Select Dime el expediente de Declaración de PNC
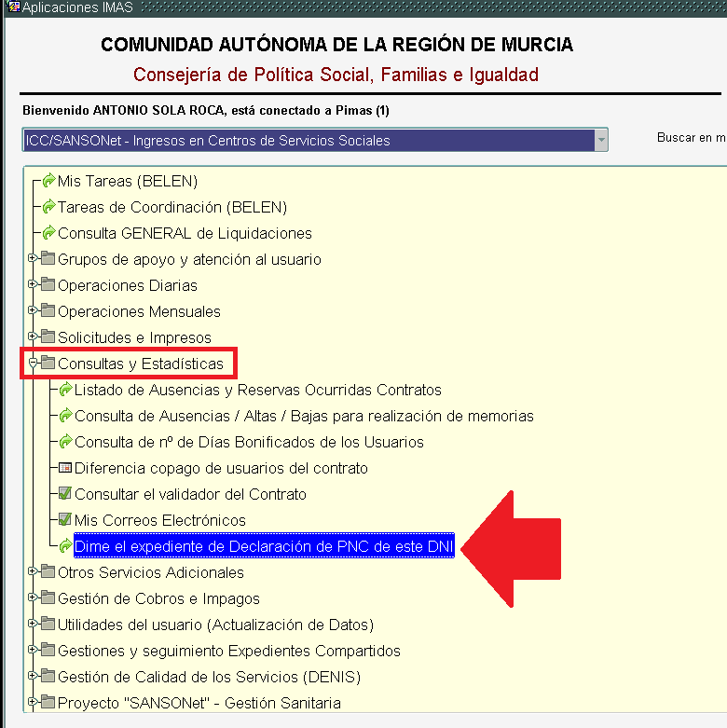Viewport: 727px width, 728px height. click(264, 546)
